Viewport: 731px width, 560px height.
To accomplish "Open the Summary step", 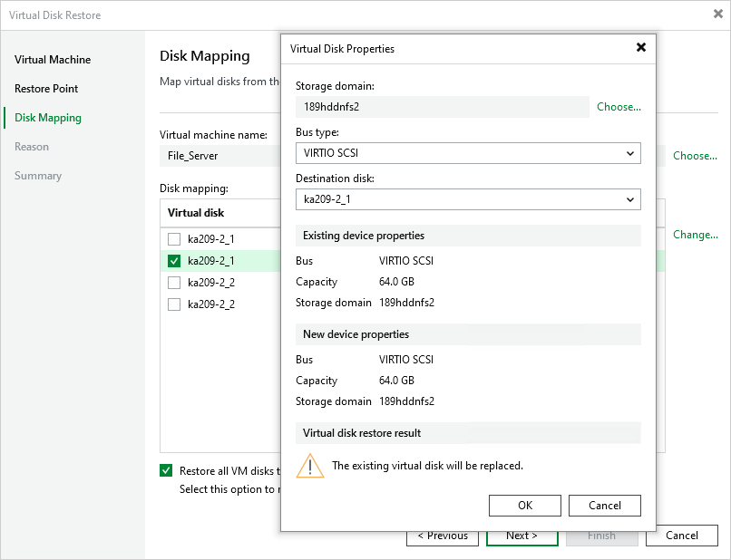I will pos(37,176).
